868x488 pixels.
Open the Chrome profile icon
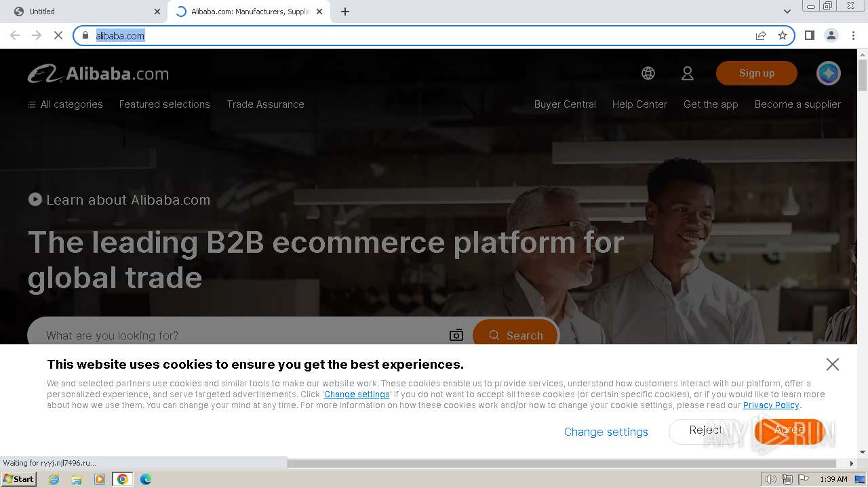(x=831, y=35)
